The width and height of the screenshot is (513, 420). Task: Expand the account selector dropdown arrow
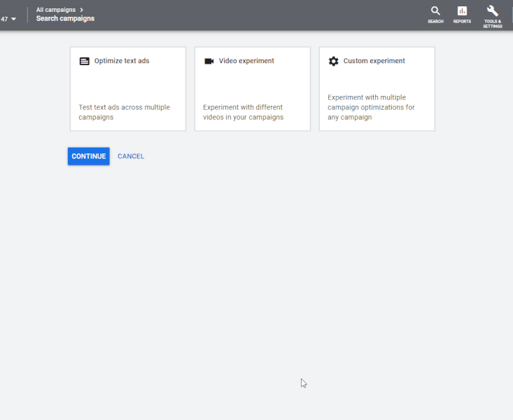click(13, 19)
